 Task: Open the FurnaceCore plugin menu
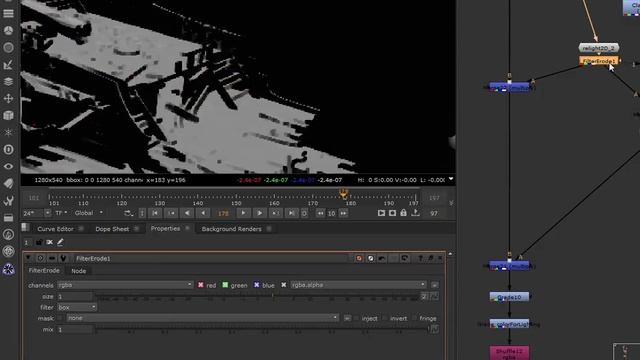(8, 235)
